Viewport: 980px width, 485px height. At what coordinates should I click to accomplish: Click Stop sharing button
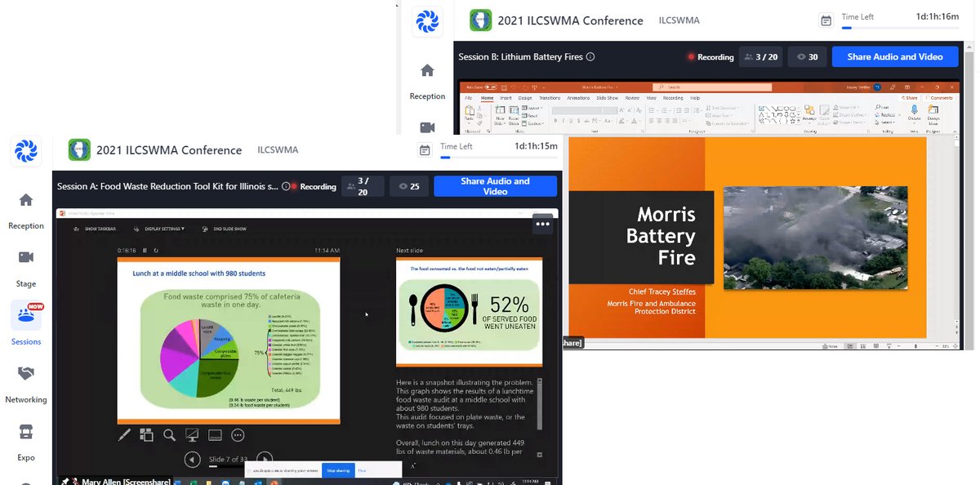coord(338,470)
